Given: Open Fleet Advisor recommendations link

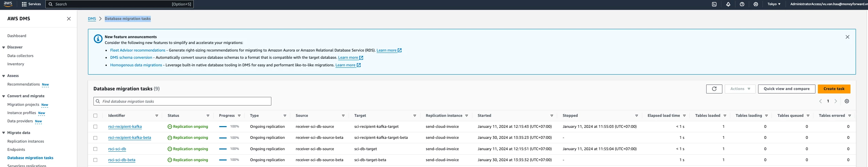Looking at the screenshot, I should point(138,50).
